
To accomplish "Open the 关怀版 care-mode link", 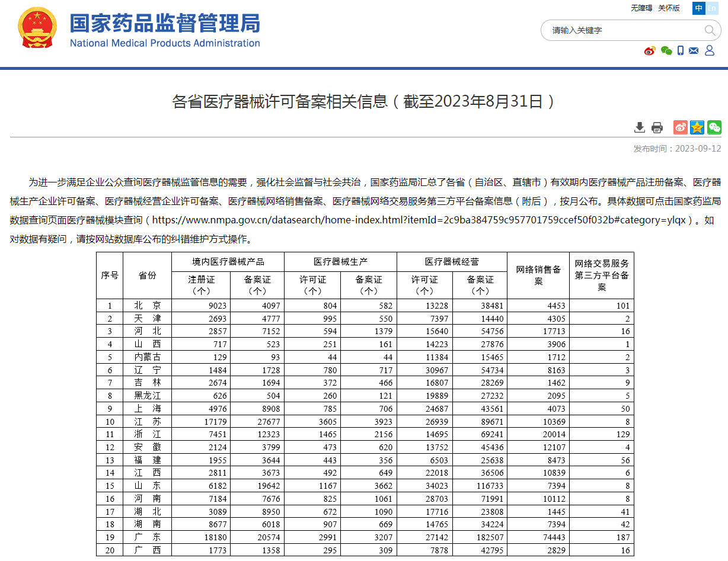I will pos(669,8).
